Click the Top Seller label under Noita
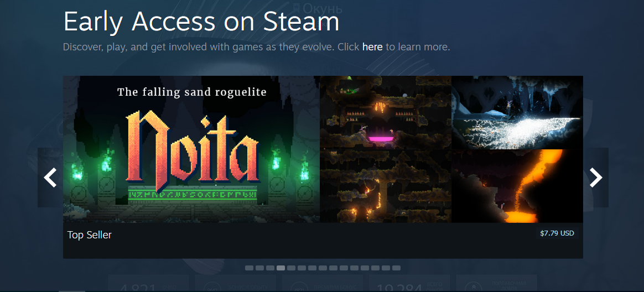The image size is (644, 292). point(90,235)
